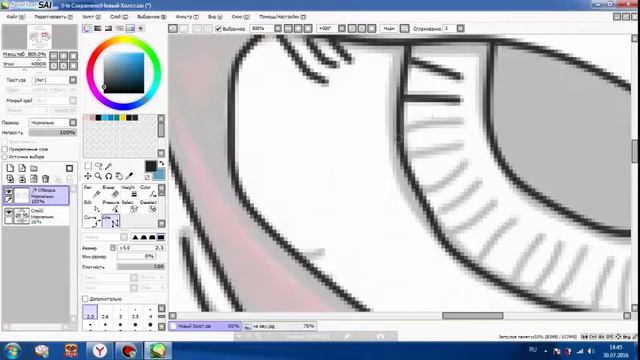
Task: Delete the selected layer with trash icon
Action: 46,179
